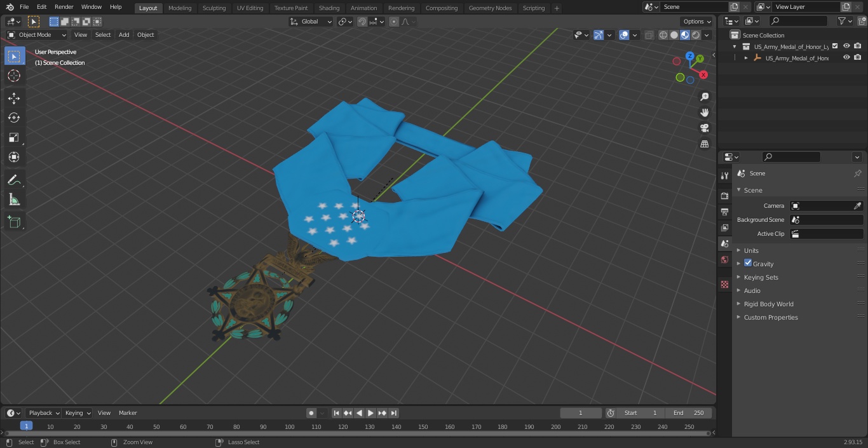Screen dimensions: 868x448
Task: Switch to the Shading workspace tab
Action: [329, 8]
